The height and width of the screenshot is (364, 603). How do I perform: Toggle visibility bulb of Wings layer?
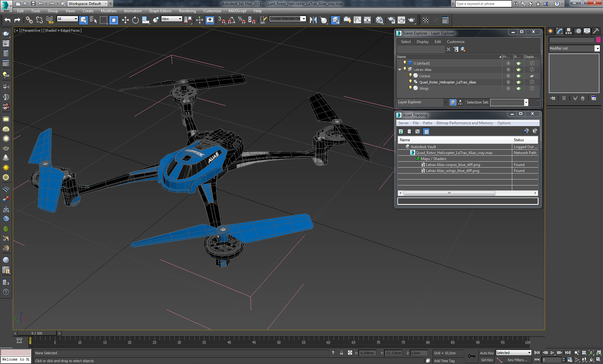(410, 88)
